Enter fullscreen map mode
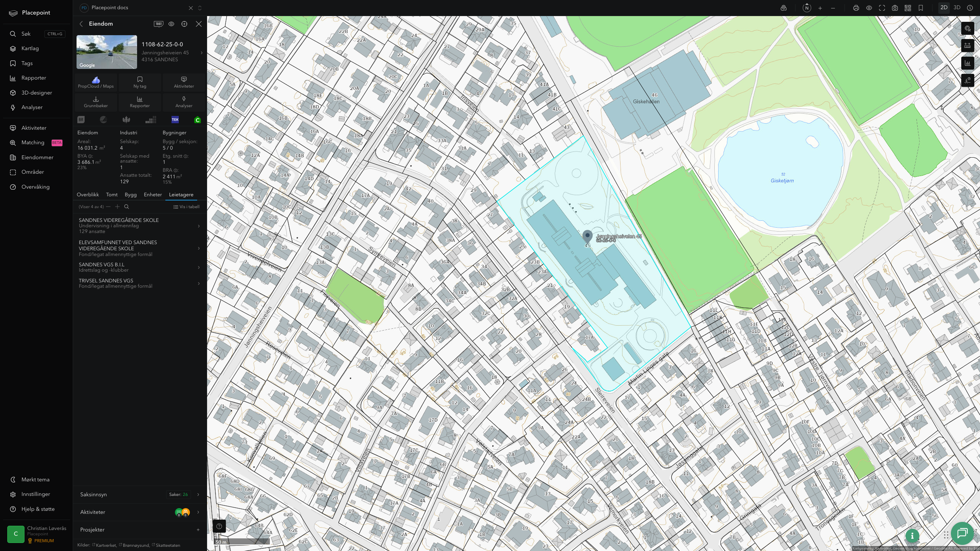Image resolution: width=980 pixels, height=551 pixels. 882,8
